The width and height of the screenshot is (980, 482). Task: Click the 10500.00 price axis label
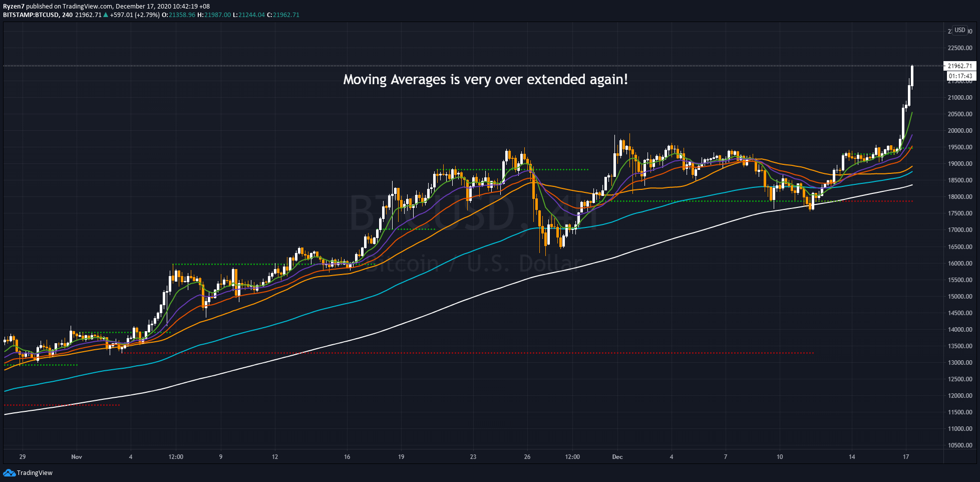pos(960,445)
